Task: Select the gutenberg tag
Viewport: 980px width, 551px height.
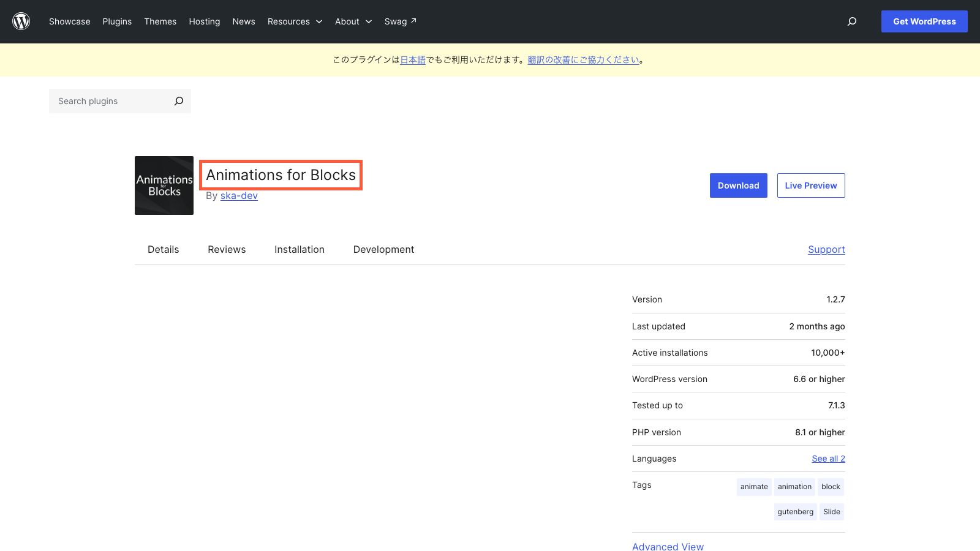Action: point(796,512)
